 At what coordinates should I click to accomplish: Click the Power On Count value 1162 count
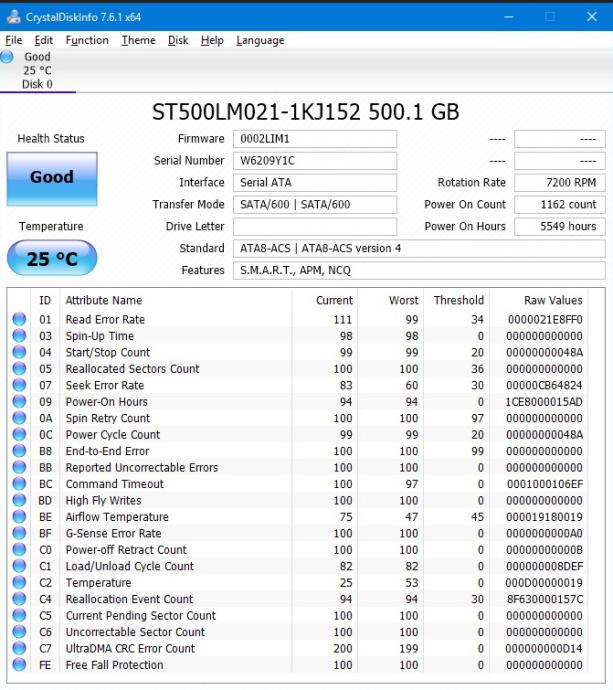[x=560, y=205]
